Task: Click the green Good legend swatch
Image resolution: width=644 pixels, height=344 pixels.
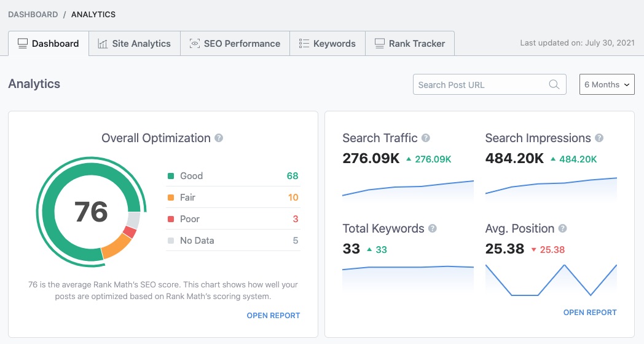Action: pos(171,177)
